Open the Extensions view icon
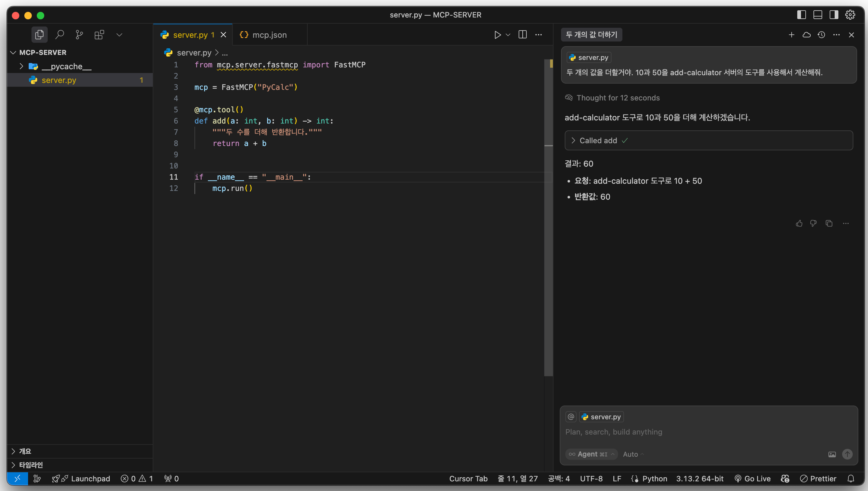Image resolution: width=868 pixels, height=491 pixels. [x=99, y=34]
